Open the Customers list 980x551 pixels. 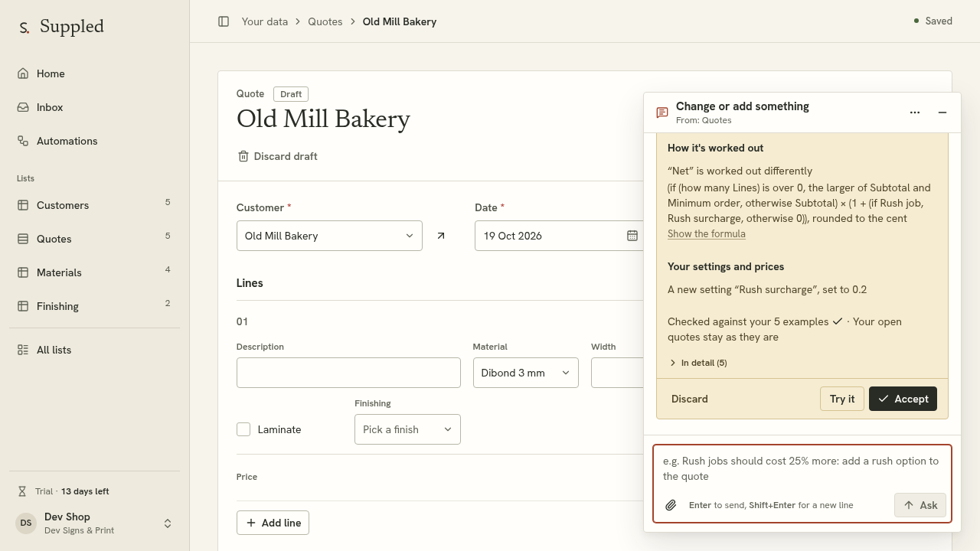[94, 205]
